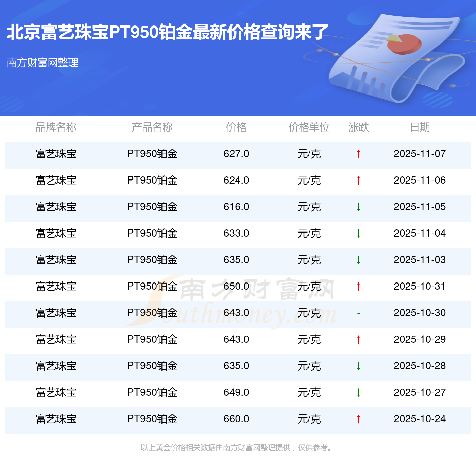This screenshot has height=463, width=476.
Task: Click the price 660.0
Action: (x=236, y=419)
